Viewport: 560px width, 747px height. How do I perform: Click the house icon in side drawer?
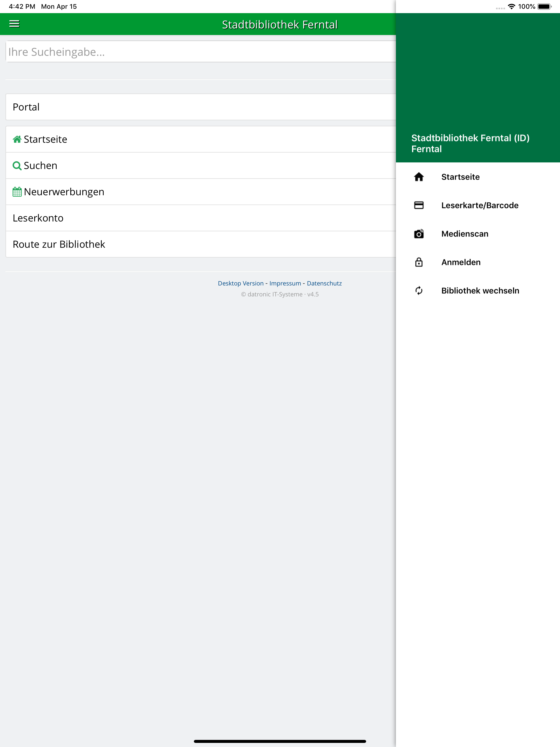[x=419, y=177]
